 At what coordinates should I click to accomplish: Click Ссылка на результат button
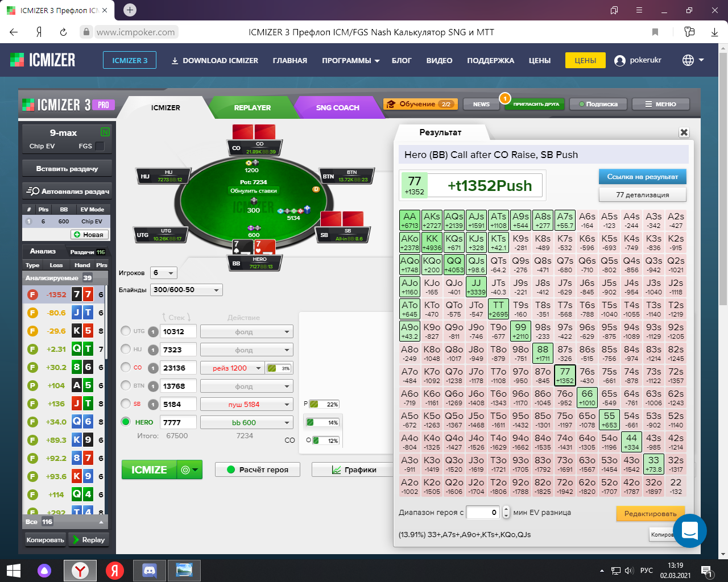[x=643, y=177]
